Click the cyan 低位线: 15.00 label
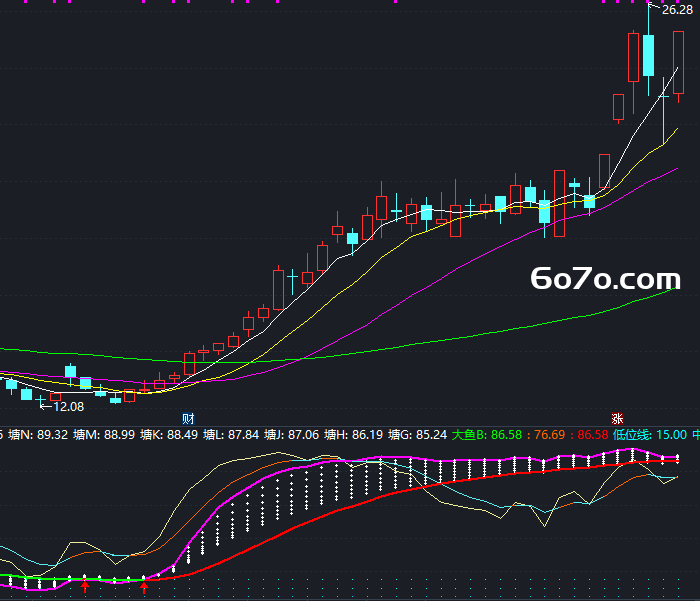Screen dimensions: 700x601 (650, 434)
